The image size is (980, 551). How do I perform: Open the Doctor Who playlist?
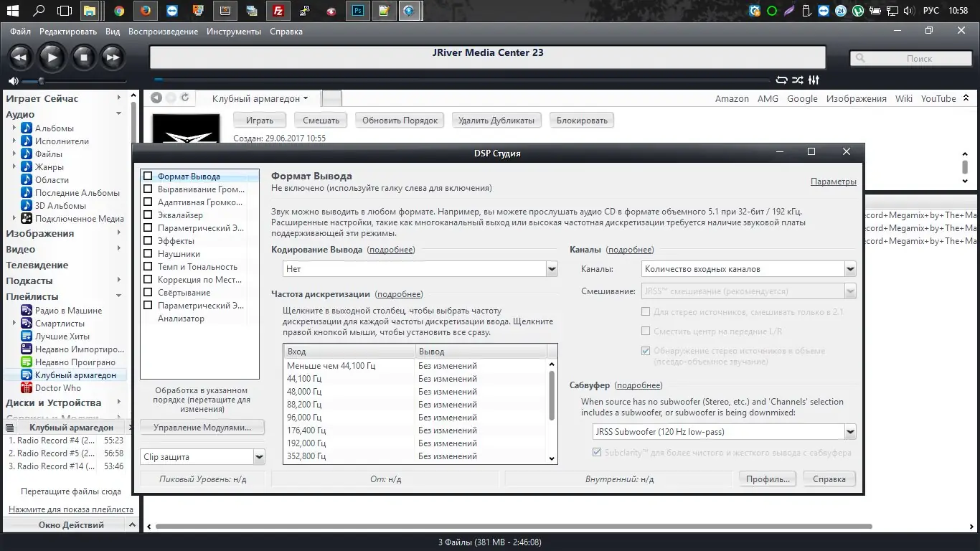pos(58,388)
